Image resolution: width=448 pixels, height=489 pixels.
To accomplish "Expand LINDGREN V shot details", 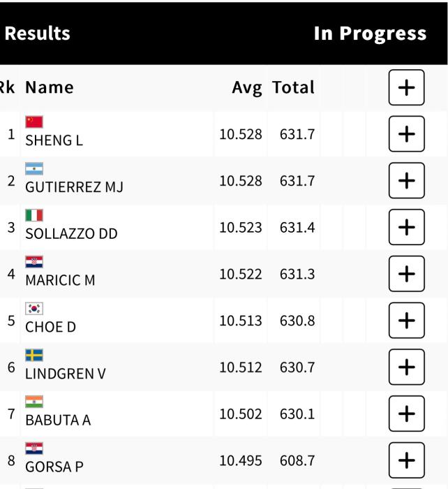I will (406, 367).
